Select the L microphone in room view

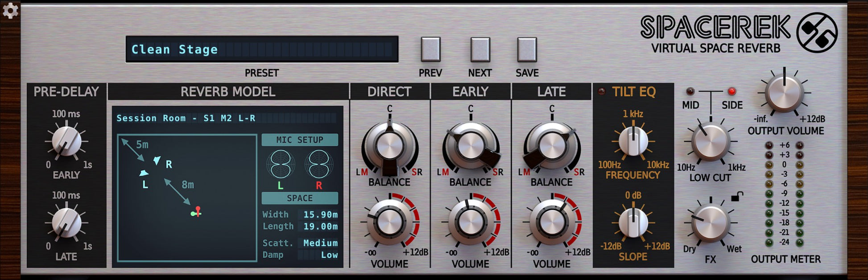pos(144,173)
